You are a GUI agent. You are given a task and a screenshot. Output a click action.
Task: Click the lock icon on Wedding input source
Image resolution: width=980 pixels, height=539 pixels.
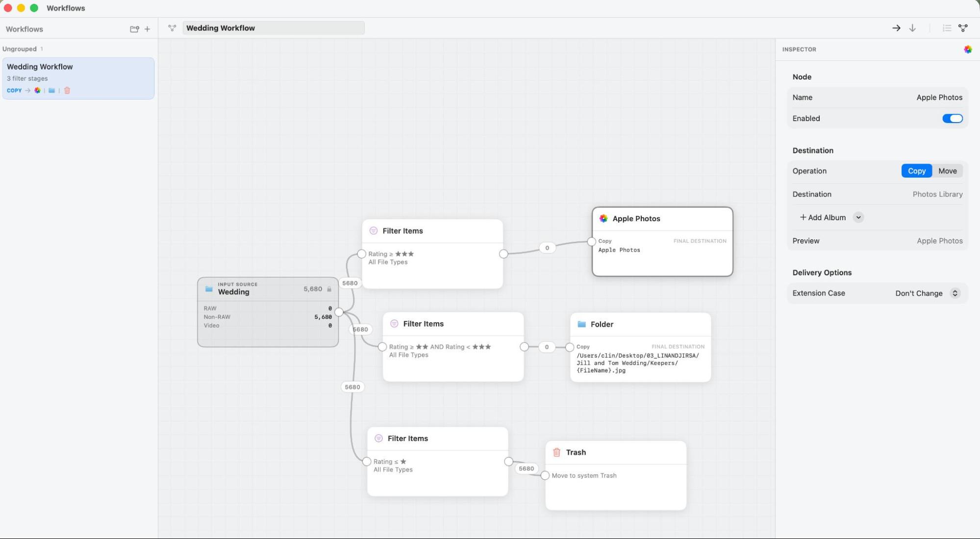point(329,289)
